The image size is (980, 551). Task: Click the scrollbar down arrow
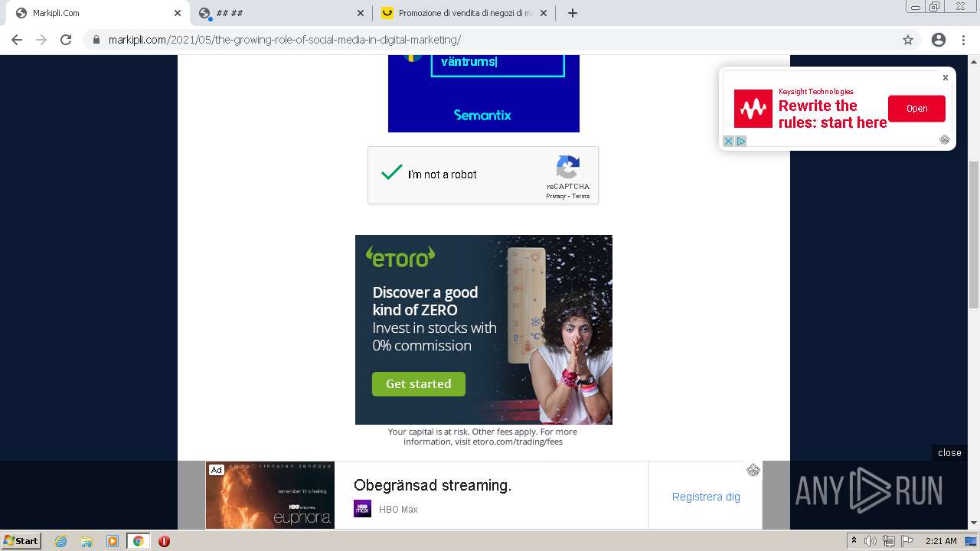coord(974,523)
